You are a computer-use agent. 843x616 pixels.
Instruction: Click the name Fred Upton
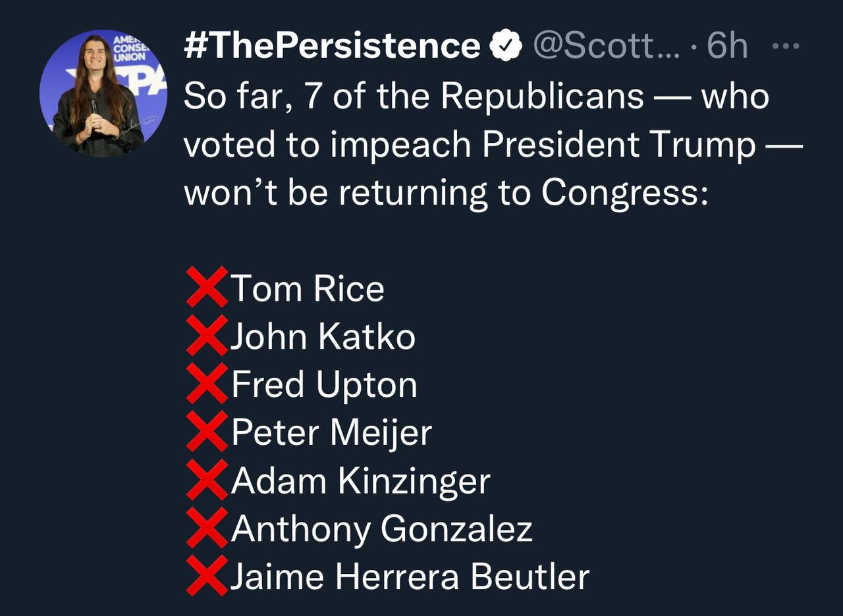[324, 385]
